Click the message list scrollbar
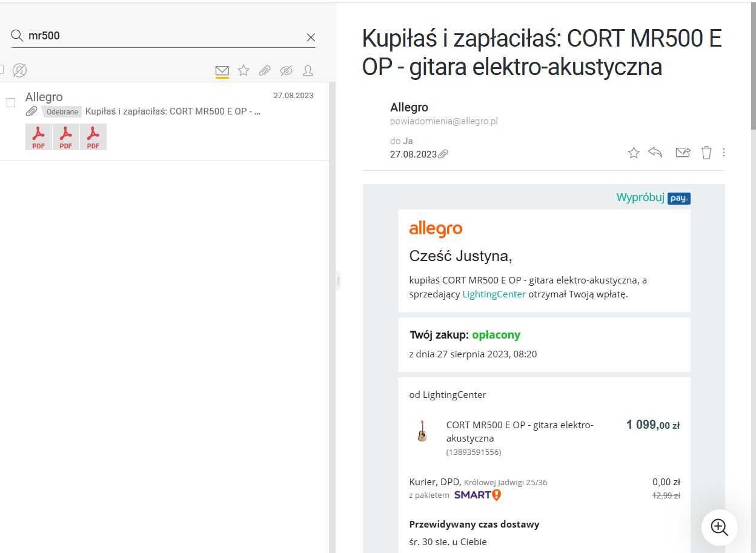Viewport: 756px width, 553px height. tap(332, 317)
